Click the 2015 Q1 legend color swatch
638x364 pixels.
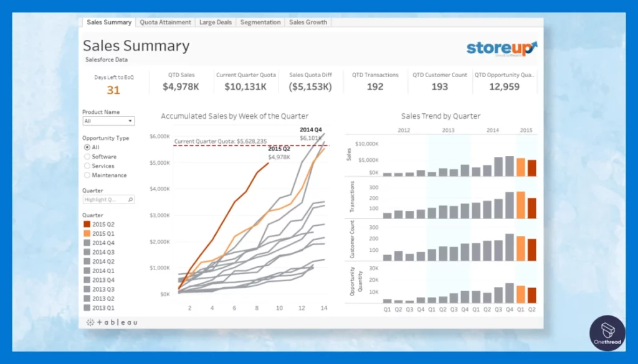click(87, 233)
